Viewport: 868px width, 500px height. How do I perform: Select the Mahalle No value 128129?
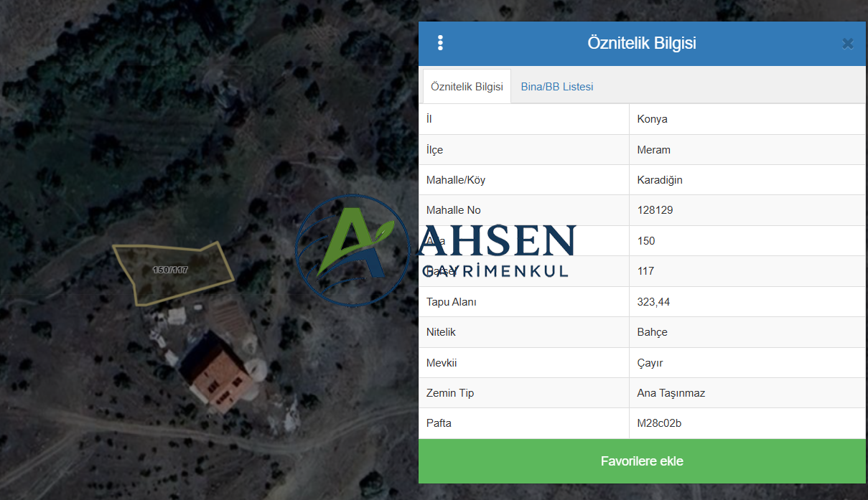point(655,210)
